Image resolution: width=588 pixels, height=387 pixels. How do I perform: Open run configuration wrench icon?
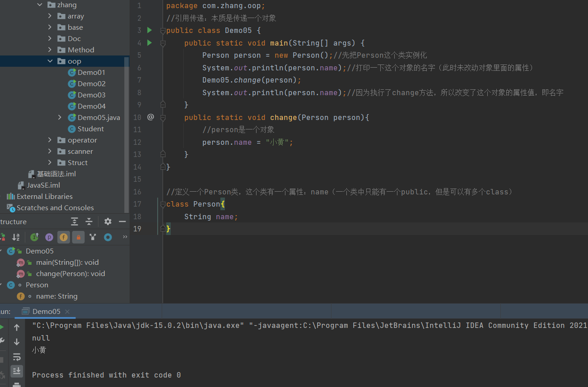(x=2, y=341)
